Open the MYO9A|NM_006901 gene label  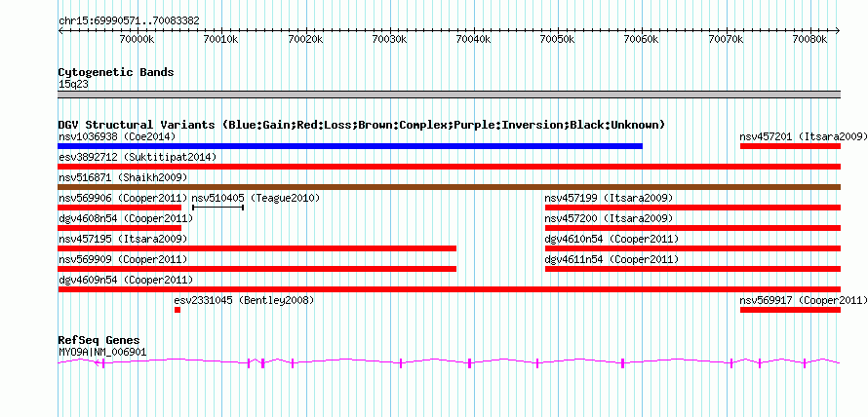point(102,353)
